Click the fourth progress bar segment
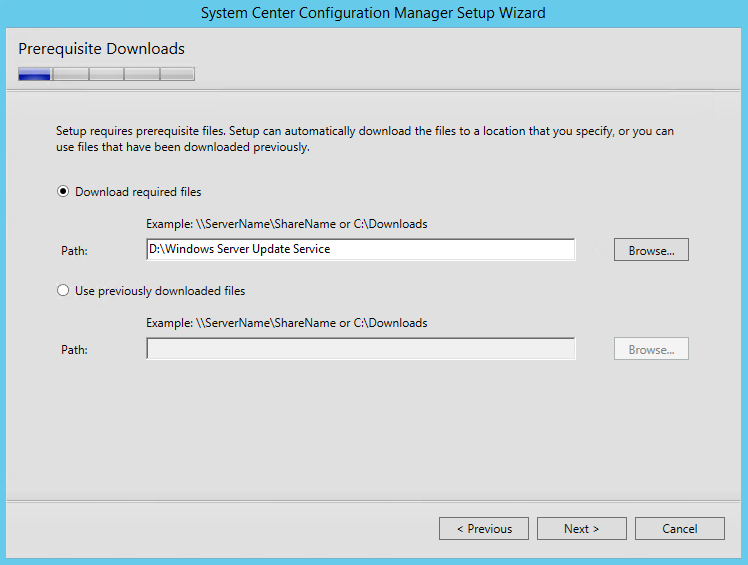 click(x=142, y=74)
